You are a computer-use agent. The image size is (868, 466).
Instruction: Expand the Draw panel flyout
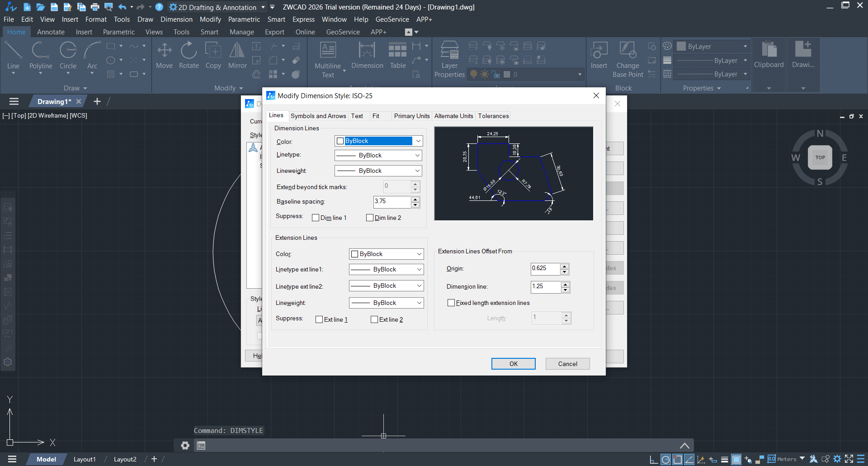click(x=75, y=88)
